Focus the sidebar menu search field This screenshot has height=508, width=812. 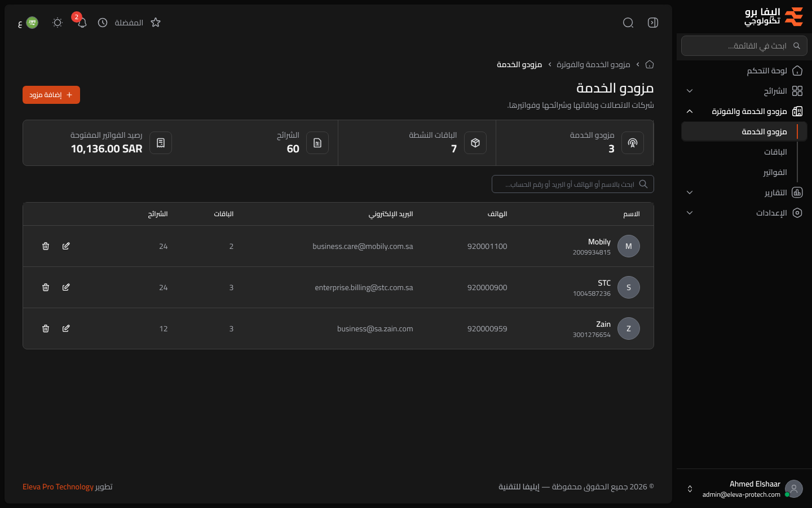tap(744, 46)
